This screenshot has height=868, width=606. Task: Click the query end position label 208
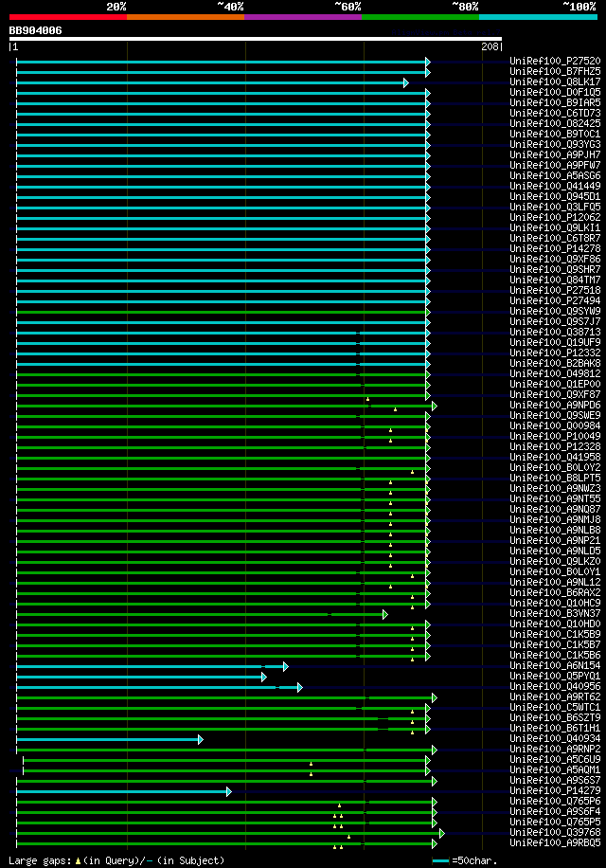[x=490, y=46]
